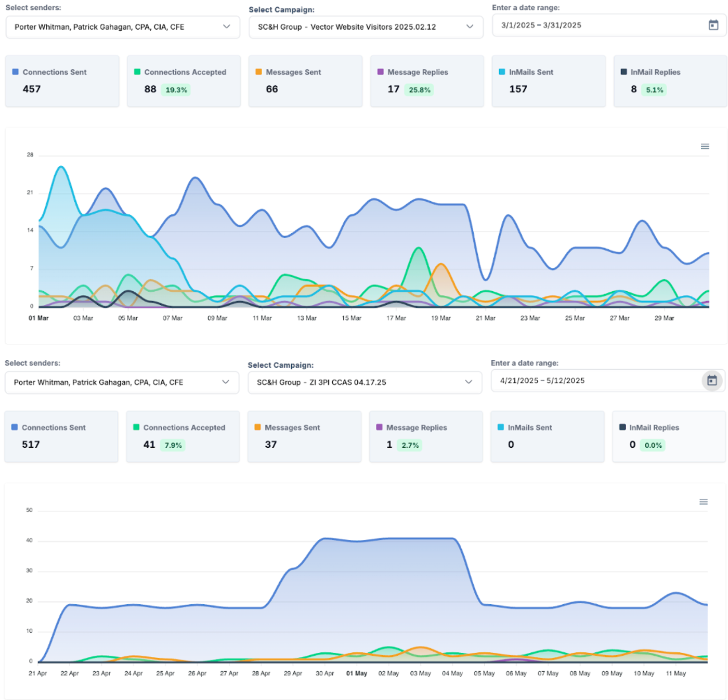Click the 17 Message Replies value
The image size is (728, 700).
394,89
